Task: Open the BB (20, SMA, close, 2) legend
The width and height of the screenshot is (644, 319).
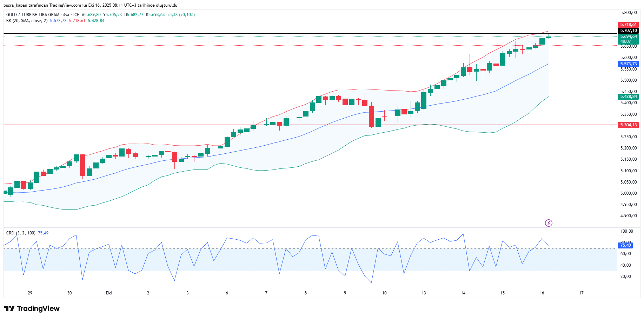Action: click(x=27, y=21)
